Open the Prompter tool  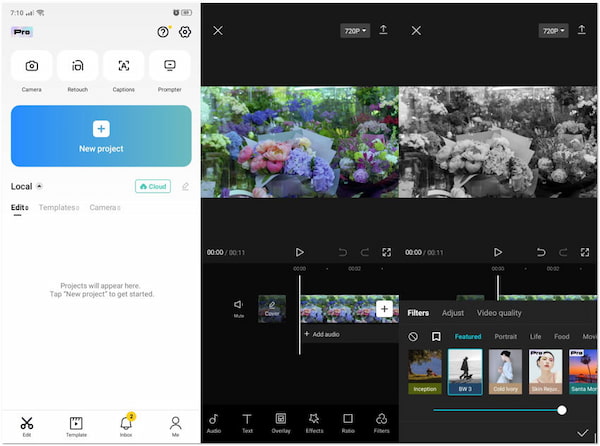coord(170,66)
